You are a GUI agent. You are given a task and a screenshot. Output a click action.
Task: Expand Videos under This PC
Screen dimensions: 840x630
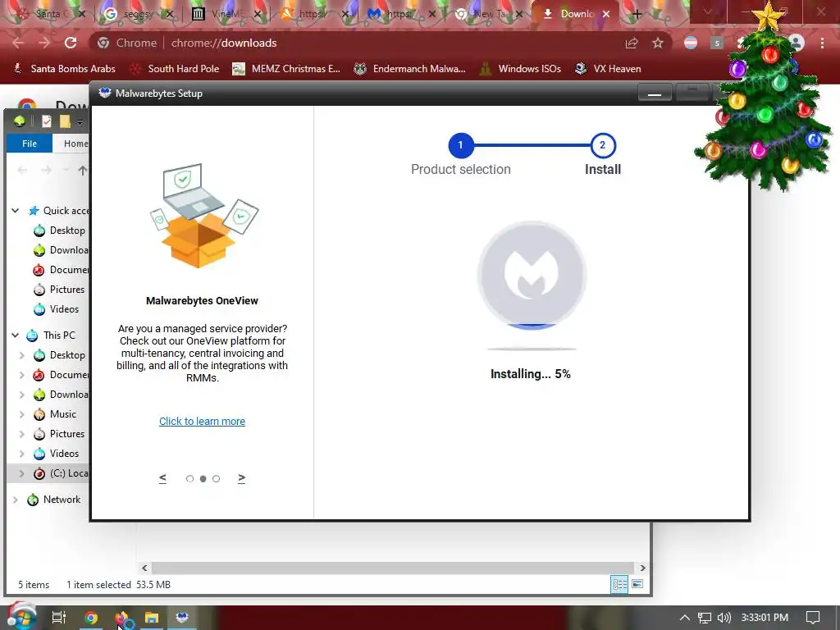coord(22,454)
